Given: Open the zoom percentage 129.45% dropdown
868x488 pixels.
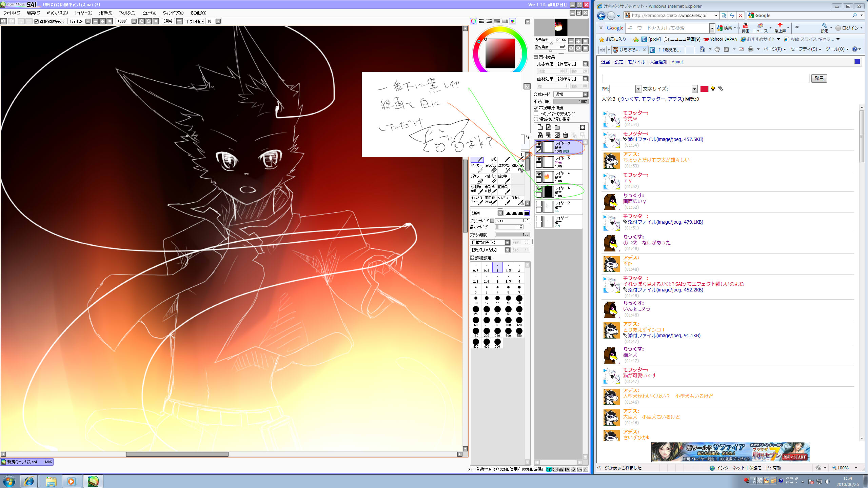Looking at the screenshot, I should coord(88,21).
